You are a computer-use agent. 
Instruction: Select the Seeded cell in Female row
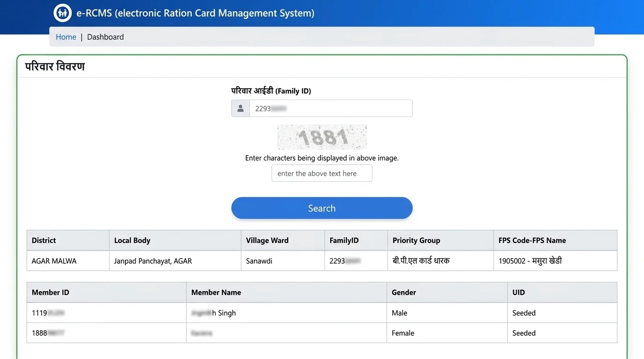tap(562, 333)
